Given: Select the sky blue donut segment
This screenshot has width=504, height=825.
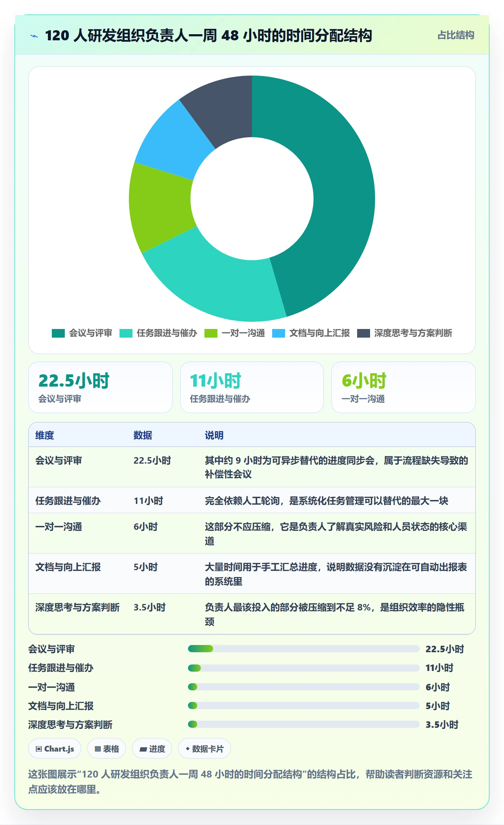Looking at the screenshot, I should coord(175,142).
